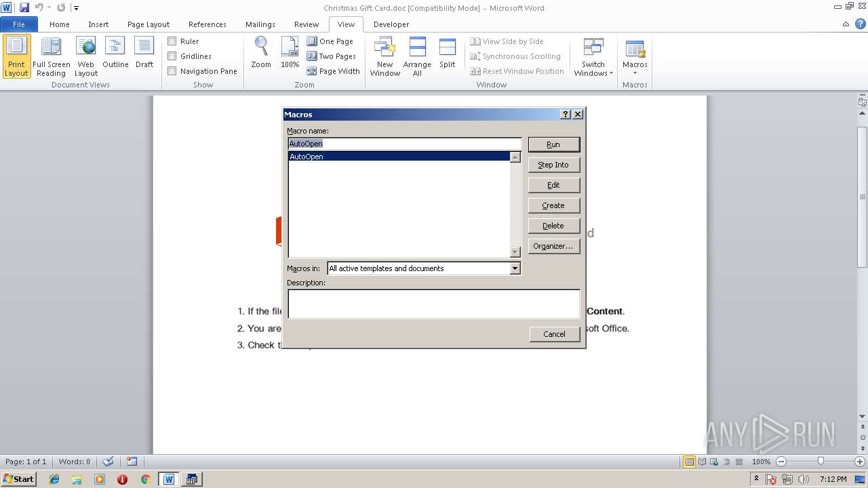Screen dimensions: 868x488
Task: Run the AutoOpen macro
Action: 553,144
